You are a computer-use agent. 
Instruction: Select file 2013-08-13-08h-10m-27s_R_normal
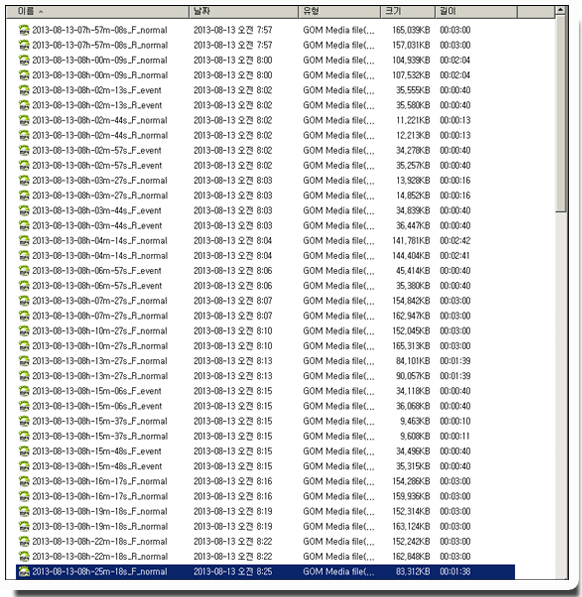(100, 346)
